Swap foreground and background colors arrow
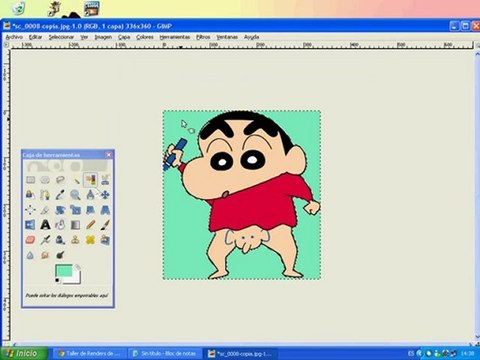This screenshot has width=480, height=360. click(x=77, y=267)
